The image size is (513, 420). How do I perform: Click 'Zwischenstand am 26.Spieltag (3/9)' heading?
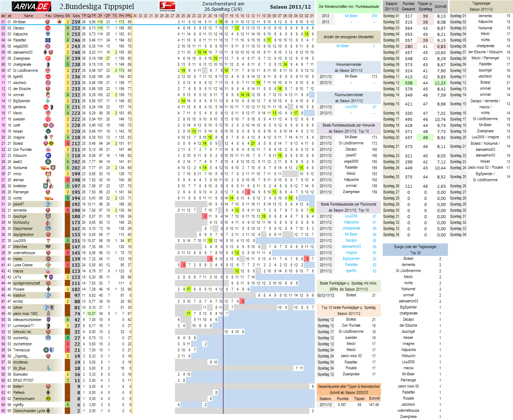(223, 6)
